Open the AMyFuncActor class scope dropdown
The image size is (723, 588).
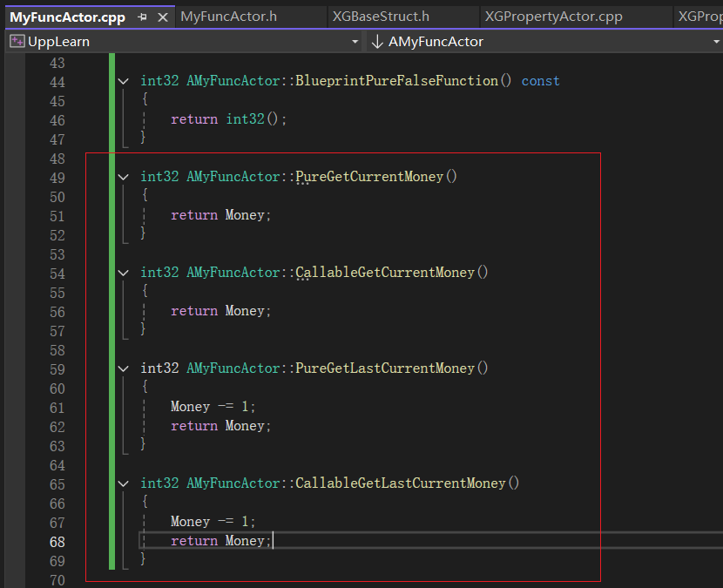tap(716, 42)
